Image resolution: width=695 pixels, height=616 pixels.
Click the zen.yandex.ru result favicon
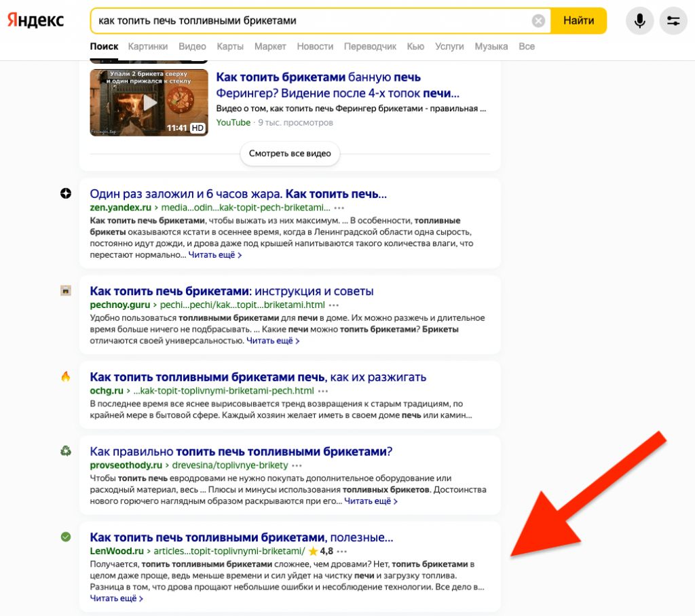pyautogui.click(x=66, y=193)
